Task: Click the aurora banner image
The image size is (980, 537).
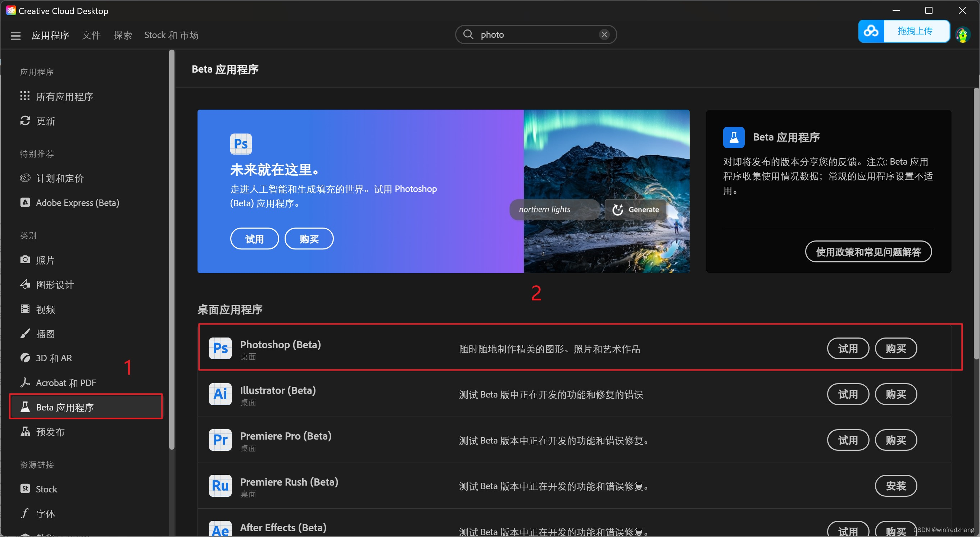Action: coord(607,191)
